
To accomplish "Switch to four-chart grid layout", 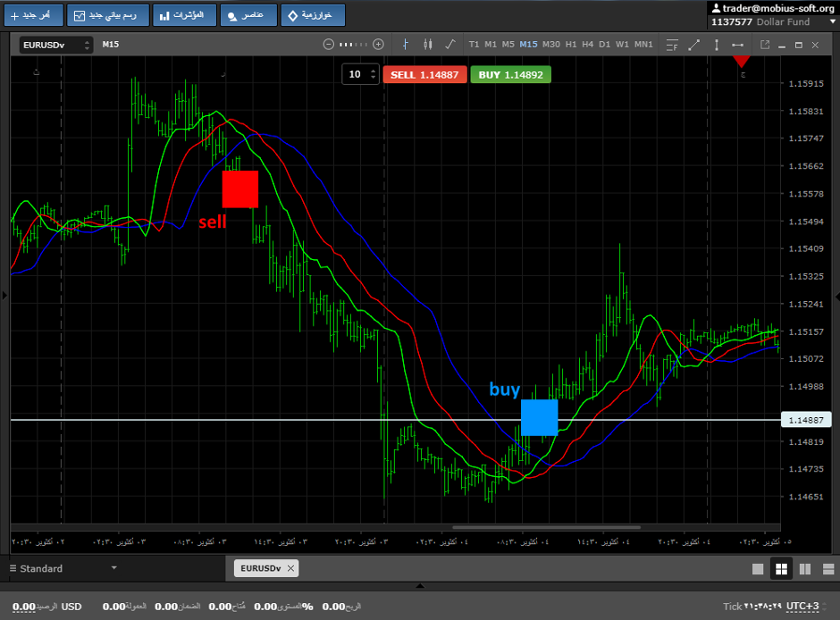I will tap(782, 568).
